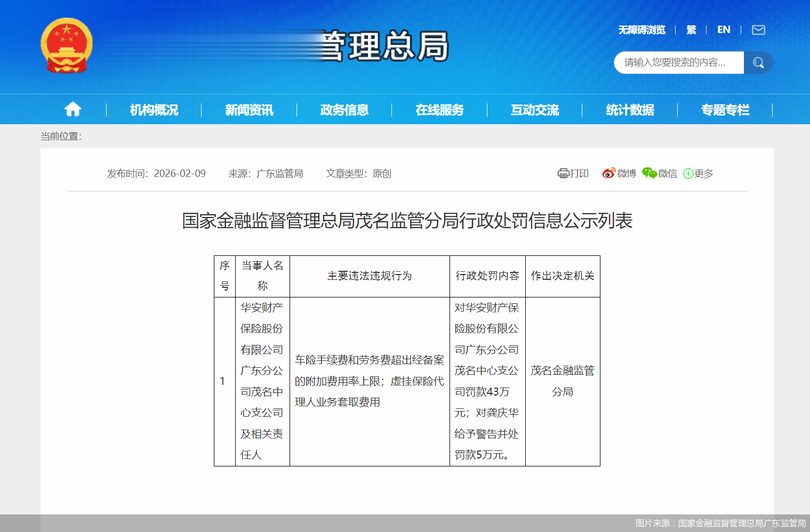Open the 专题专栏 menu
The width and height of the screenshot is (810, 532).
(725, 110)
